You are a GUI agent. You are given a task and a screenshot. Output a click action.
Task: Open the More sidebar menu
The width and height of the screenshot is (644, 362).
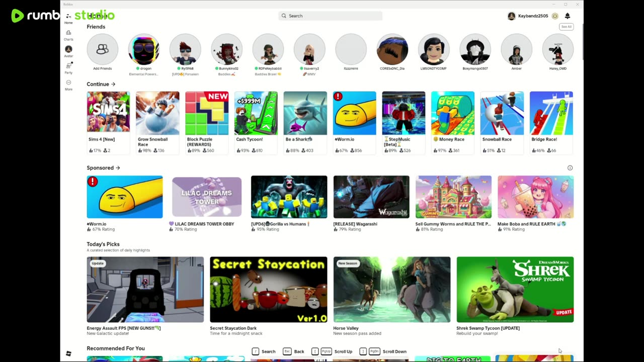(x=68, y=82)
